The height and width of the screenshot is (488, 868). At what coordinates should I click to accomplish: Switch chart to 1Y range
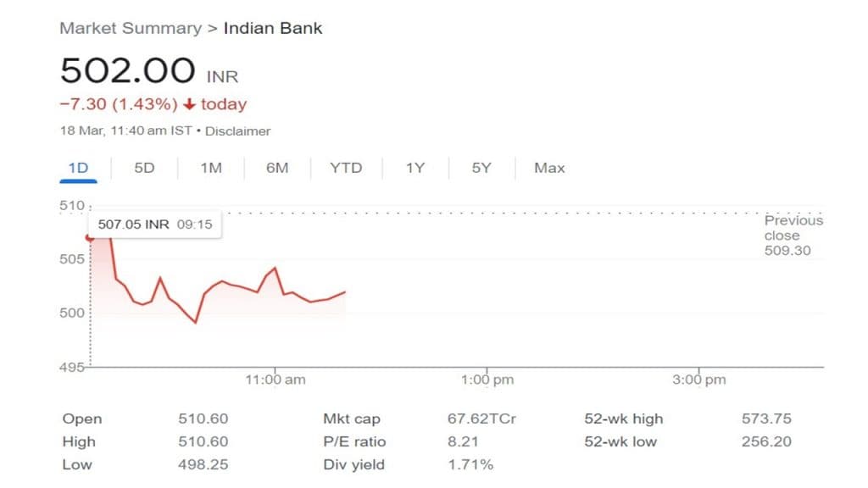tap(415, 168)
